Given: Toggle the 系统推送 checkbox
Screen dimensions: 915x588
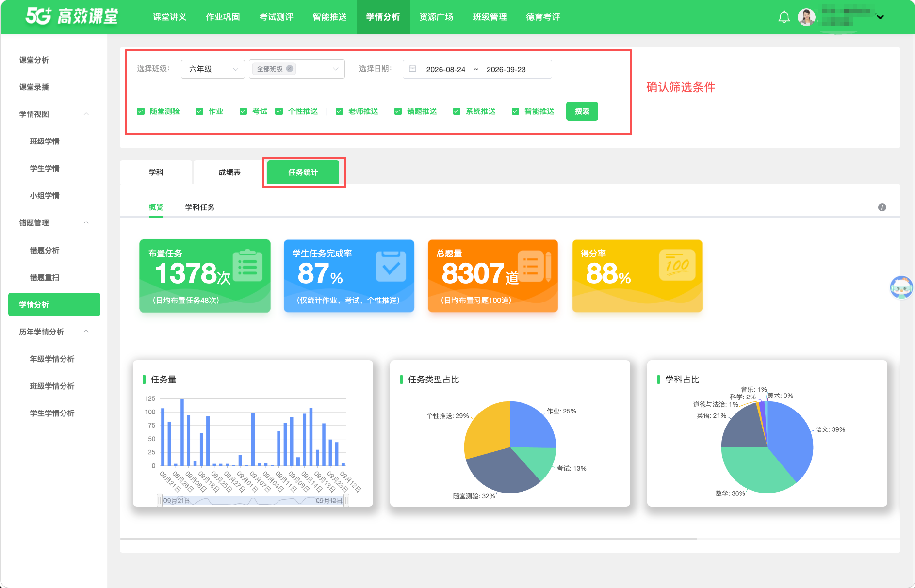Looking at the screenshot, I should [x=457, y=111].
